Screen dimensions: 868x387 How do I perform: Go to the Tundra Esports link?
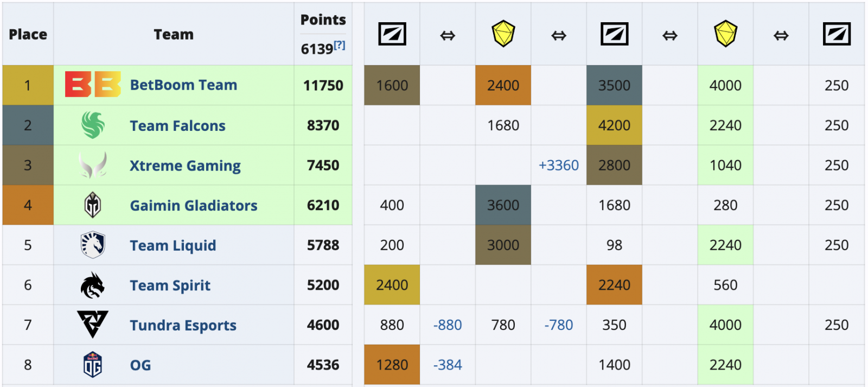183,326
